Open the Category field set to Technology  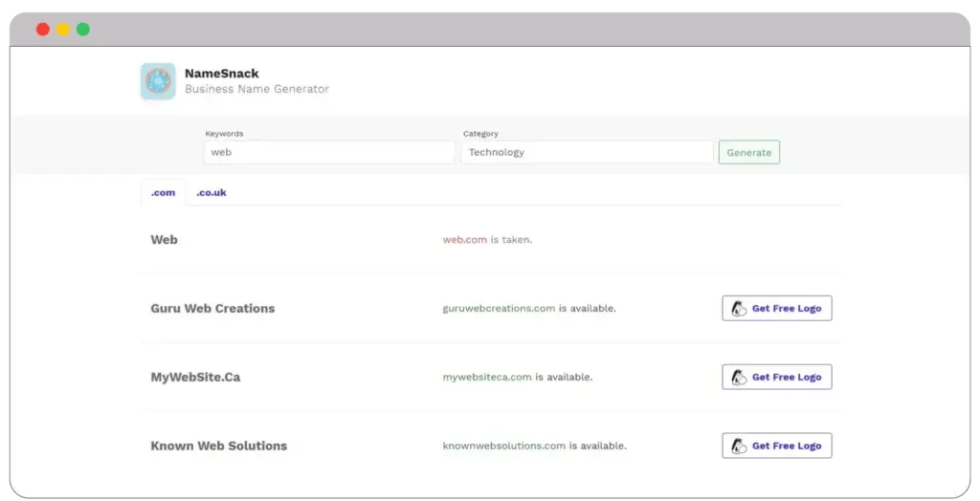587,152
